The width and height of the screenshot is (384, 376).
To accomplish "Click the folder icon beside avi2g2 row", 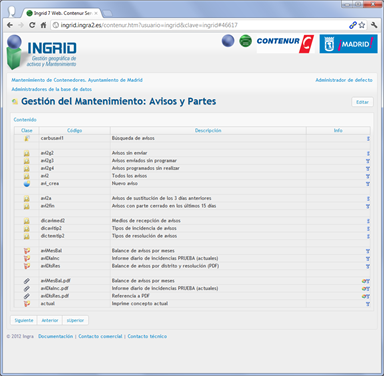I will point(27,153).
